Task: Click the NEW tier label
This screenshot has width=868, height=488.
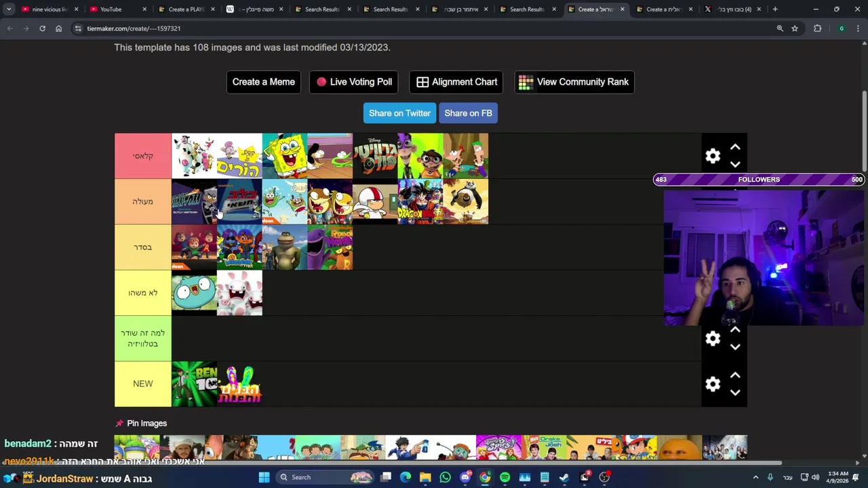Action: coord(143,384)
